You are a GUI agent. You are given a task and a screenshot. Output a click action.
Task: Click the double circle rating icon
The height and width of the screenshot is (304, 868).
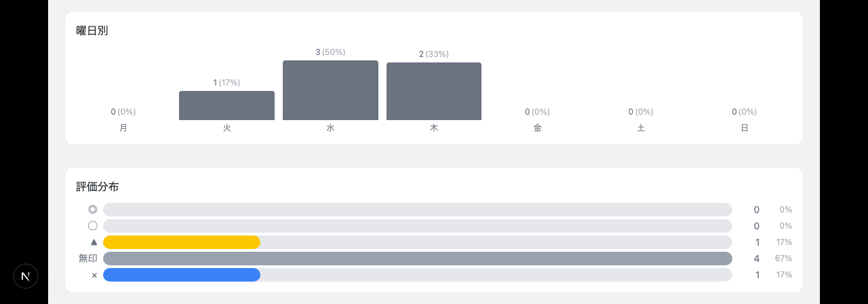coord(93,210)
